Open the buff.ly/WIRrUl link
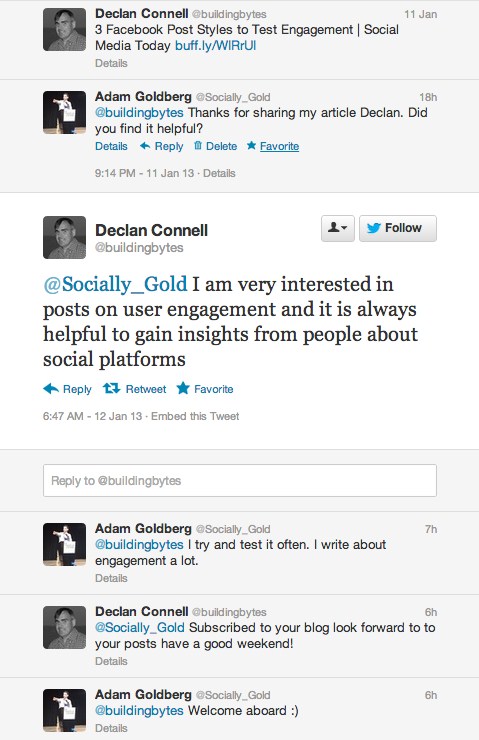 [216, 46]
